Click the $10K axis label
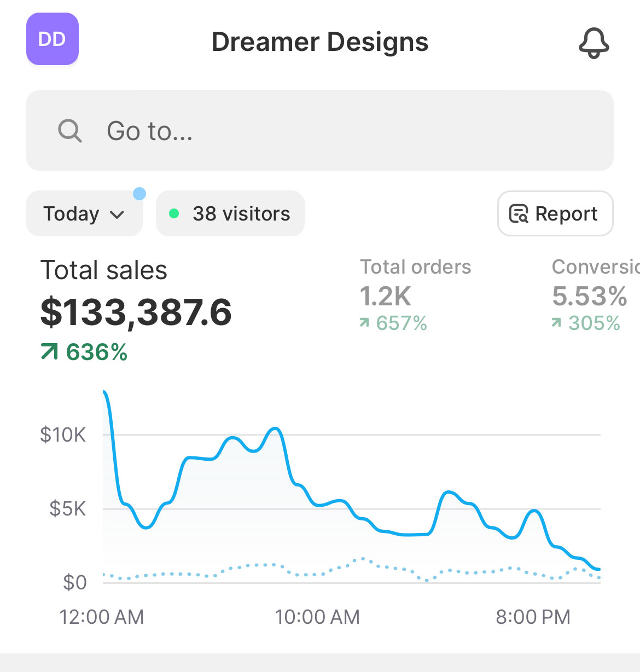This screenshot has width=640, height=672. (63, 435)
